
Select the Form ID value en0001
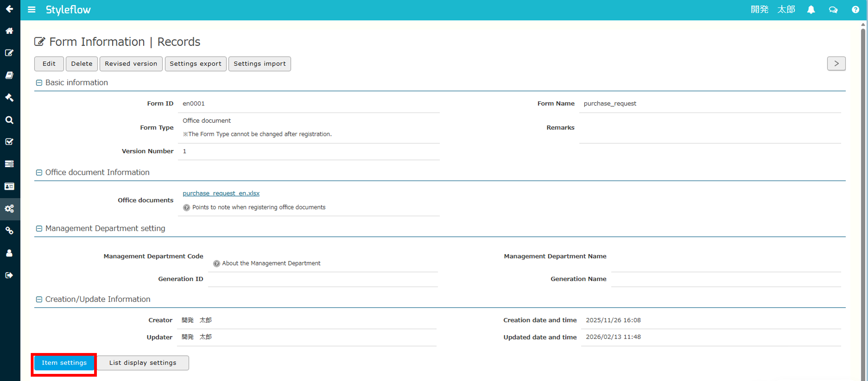pos(194,104)
